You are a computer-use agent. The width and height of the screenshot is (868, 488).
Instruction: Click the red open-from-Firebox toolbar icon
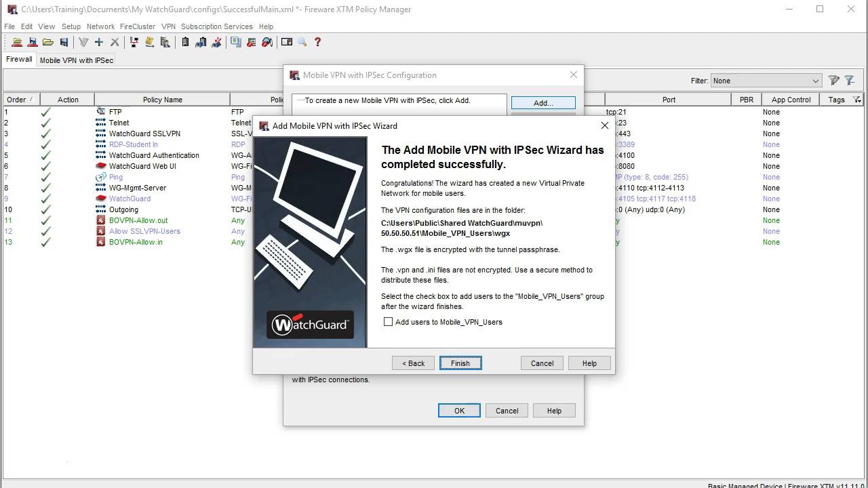tap(17, 42)
